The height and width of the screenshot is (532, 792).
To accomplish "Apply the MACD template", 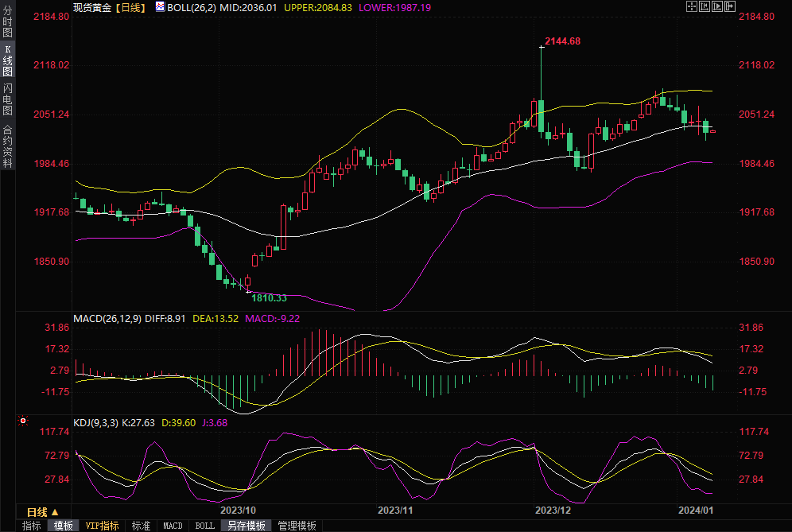I will [173, 526].
